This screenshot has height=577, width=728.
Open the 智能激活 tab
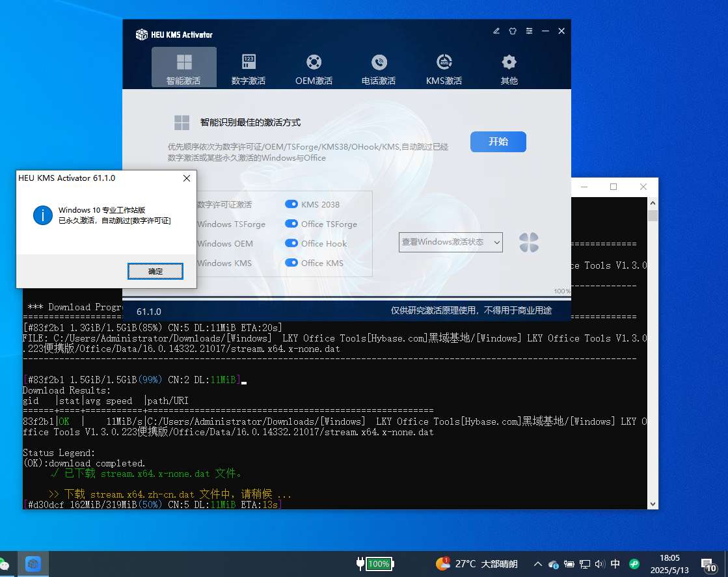click(x=184, y=68)
